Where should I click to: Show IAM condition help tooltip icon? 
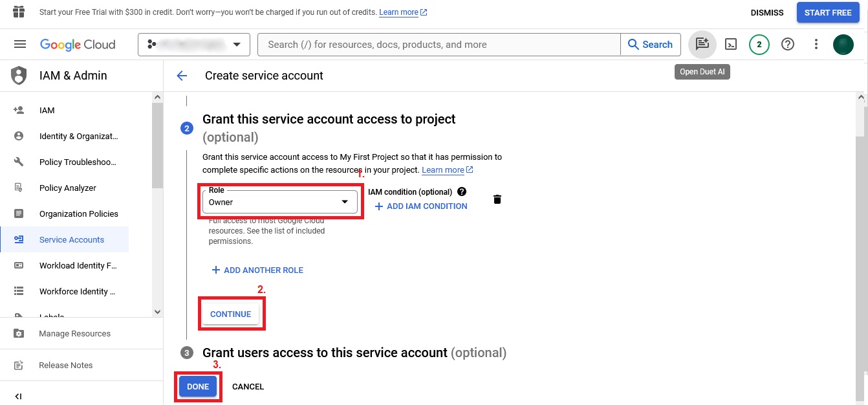point(462,192)
